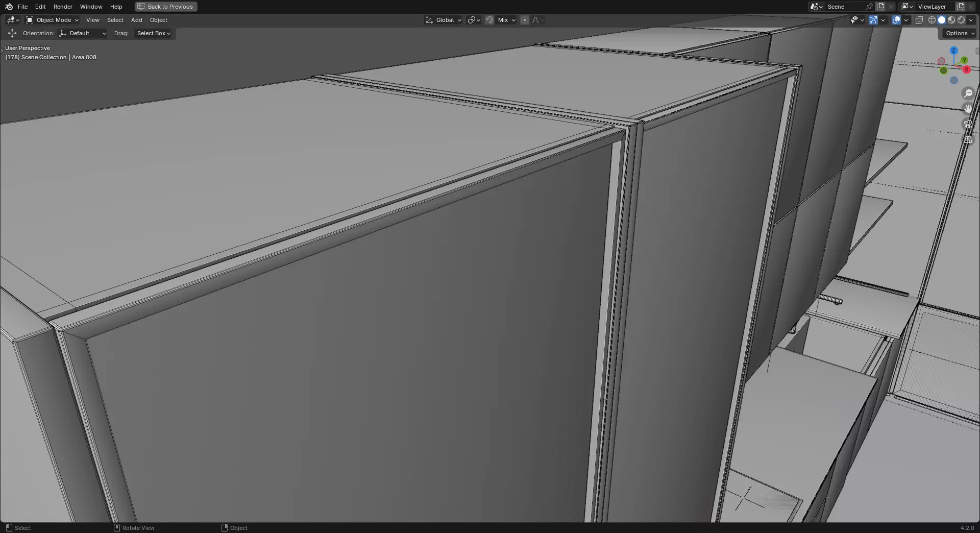
Task: Click the Z axis on navigation gizmo
Action: pos(953,51)
